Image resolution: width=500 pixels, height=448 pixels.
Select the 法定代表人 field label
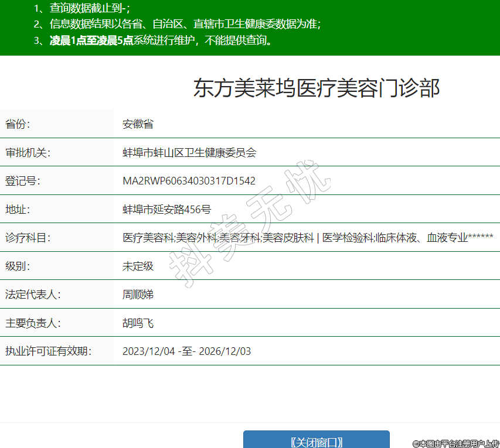33,294
